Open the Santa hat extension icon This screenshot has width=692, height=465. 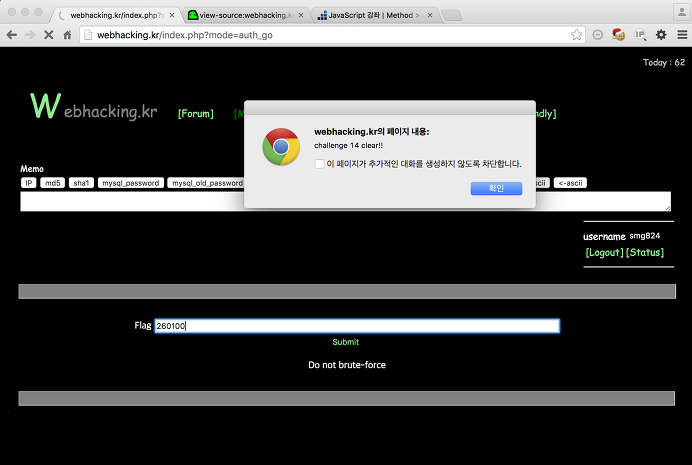[x=618, y=34]
